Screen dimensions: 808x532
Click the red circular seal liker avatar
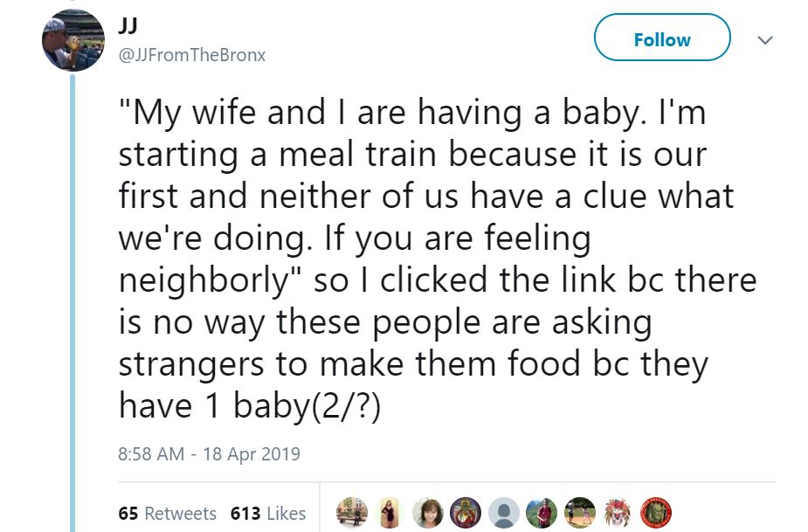pos(657,512)
